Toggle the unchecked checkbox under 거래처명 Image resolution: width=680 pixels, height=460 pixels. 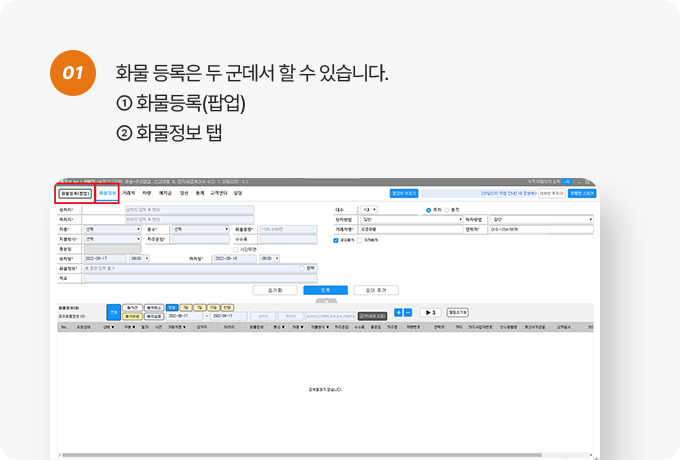pyautogui.click(x=359, y=240)
